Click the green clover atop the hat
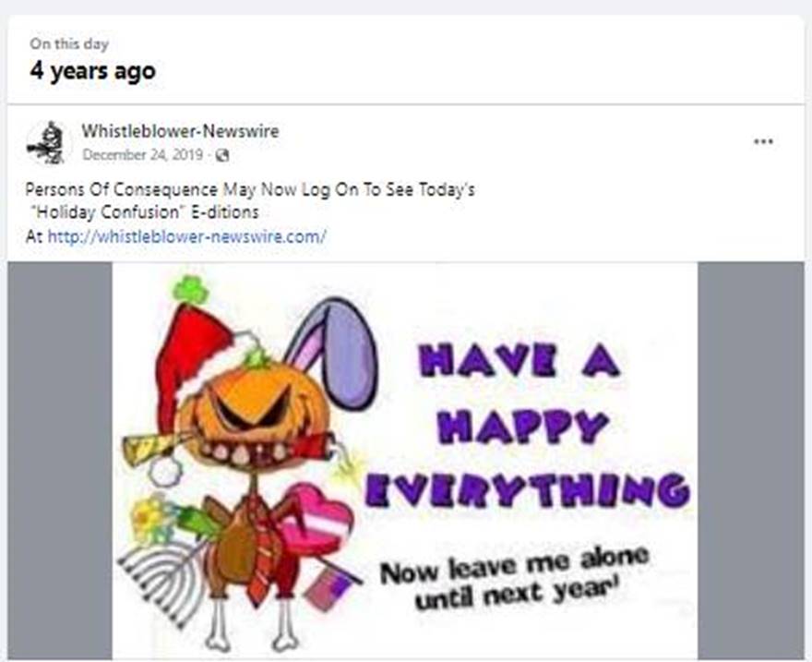This screenshot has width=812, height=662. [191, 290]
